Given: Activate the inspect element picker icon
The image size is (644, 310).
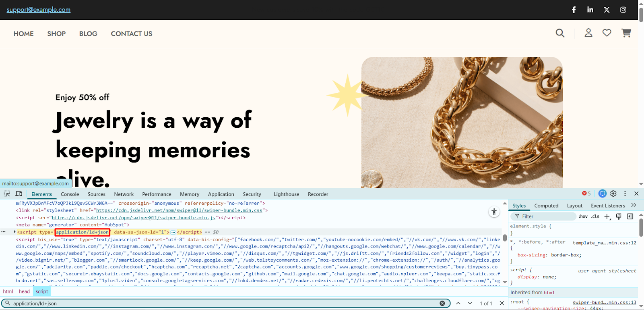Looking at the screenshot, I should [x=7, y=194].
